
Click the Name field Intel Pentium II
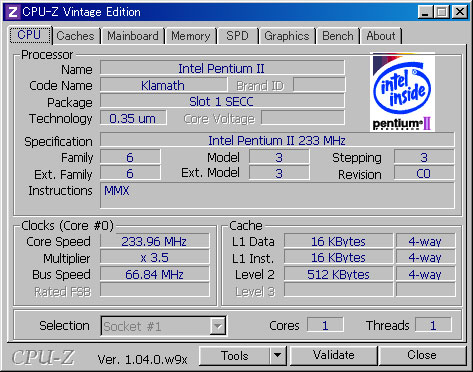[222, 68]
